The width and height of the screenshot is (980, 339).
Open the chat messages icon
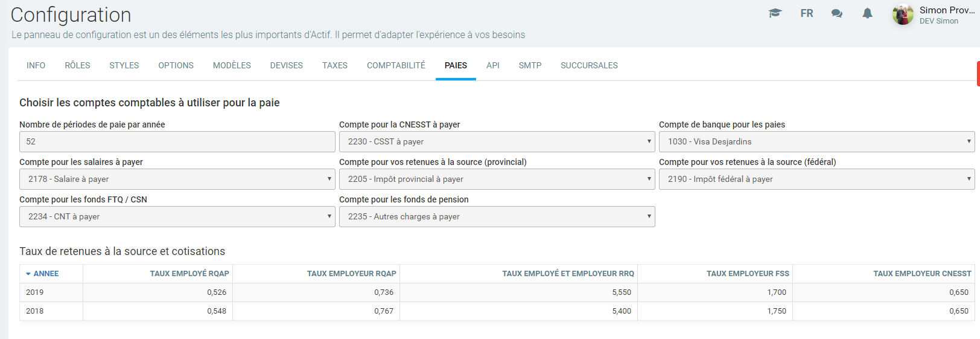pos(836,13)
